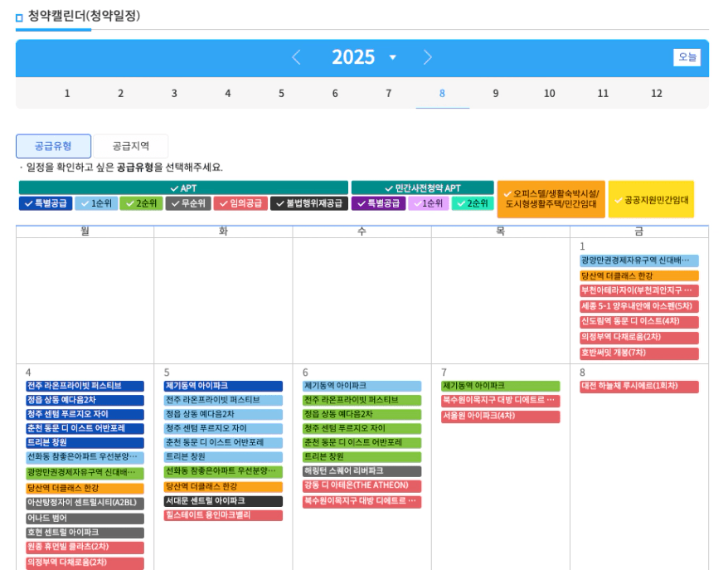Select month 5 tab
The image size is (728, 570).
pyautogui.click(x=281, y=94)
